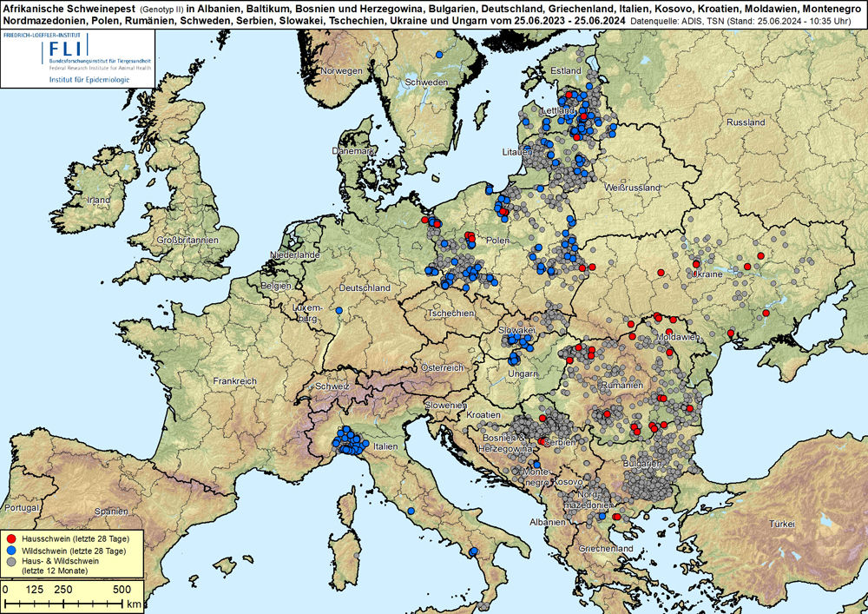Select the blue marker at Italy's southern tip
The height and width of the screenshot is (614, 868).
tap(473, 551)
